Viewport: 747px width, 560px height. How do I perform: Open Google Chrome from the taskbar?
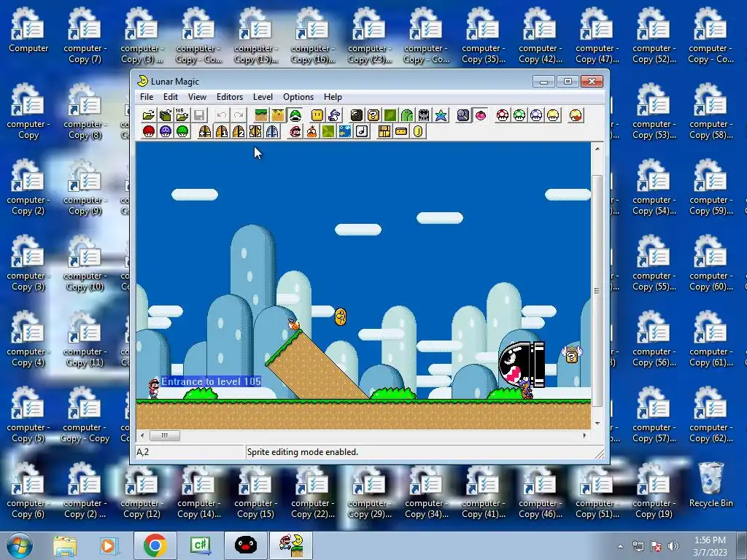(155, 545)
